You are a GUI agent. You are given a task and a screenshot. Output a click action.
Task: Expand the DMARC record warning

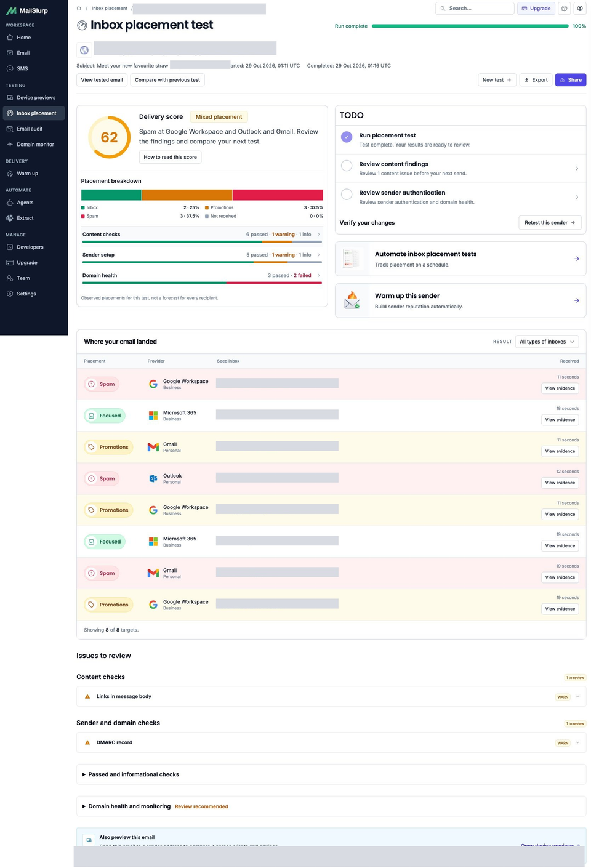coord(331,743)
